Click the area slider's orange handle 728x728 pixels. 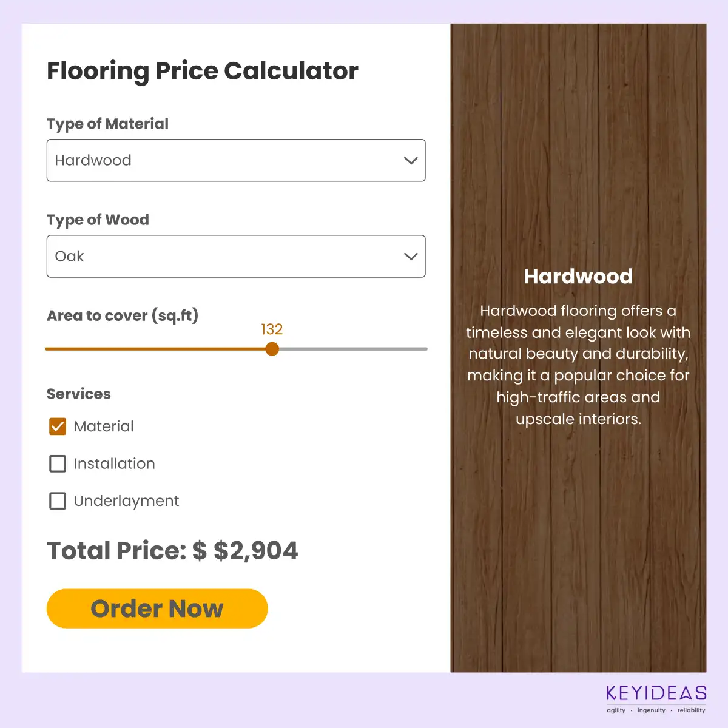point(272,349)
